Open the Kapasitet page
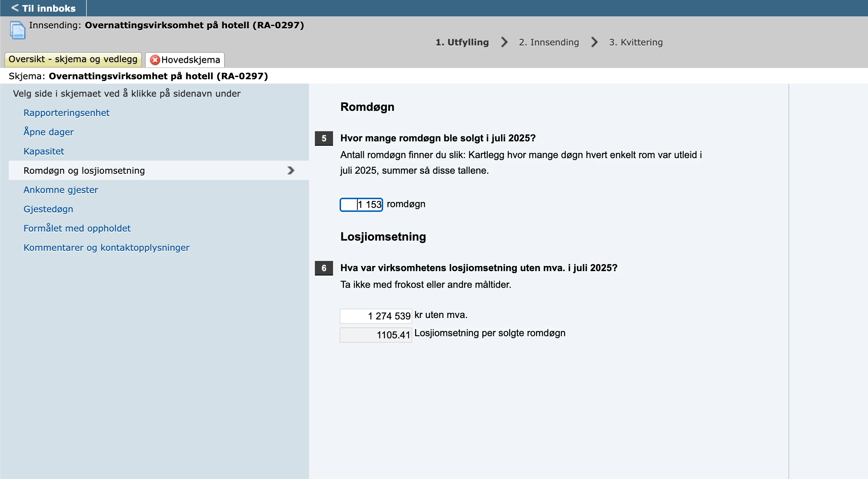Viewport: 868px width, 479px height. [44, 151]
